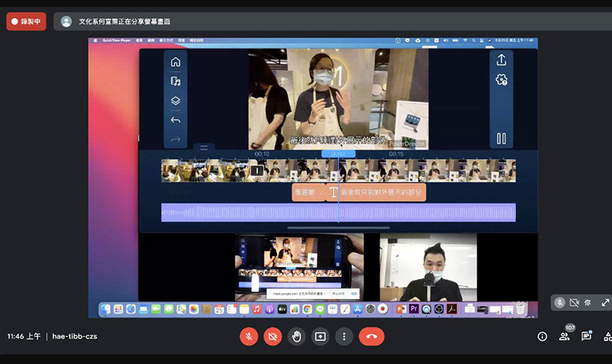Click the present screen button
The image size is (612, 364).
click(320, 336)
